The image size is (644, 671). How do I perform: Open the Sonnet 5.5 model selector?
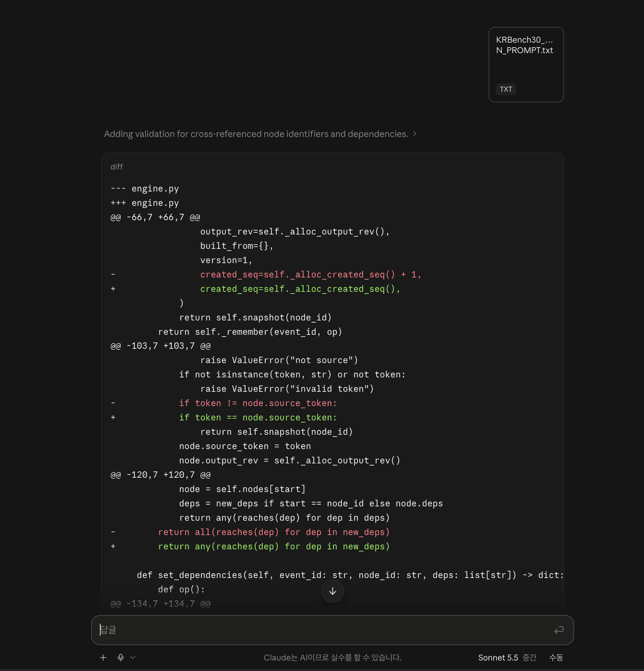coord(507,658)
